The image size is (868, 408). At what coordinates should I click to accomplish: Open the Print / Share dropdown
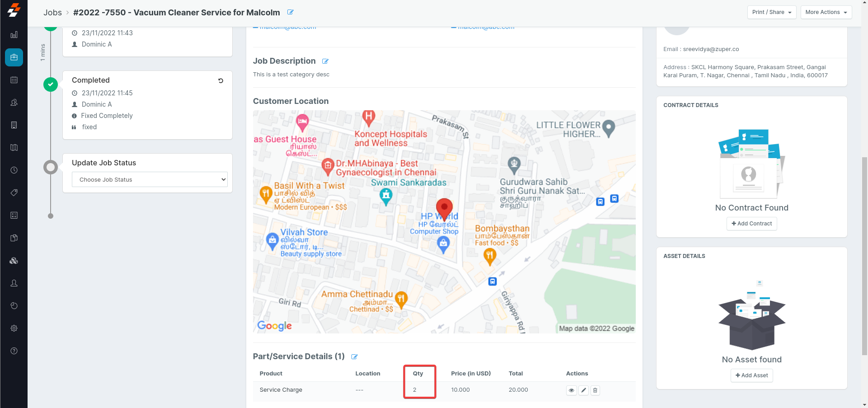click(772, 12)
